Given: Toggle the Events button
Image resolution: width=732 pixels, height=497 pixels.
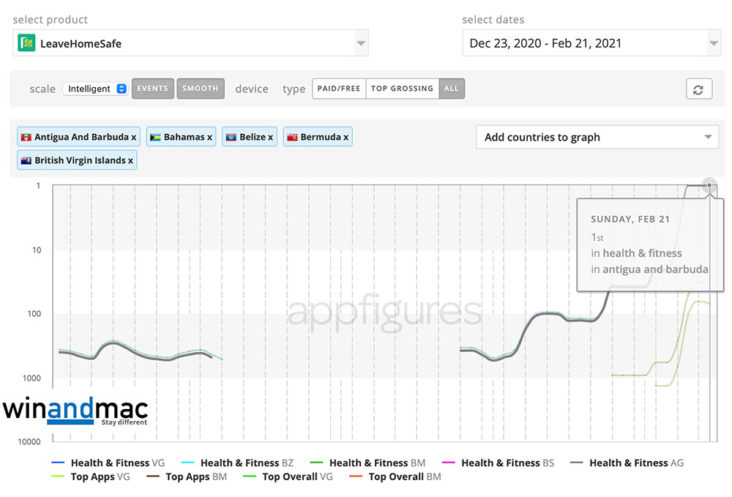Looking at the screenshot, I should pos(152,89).
